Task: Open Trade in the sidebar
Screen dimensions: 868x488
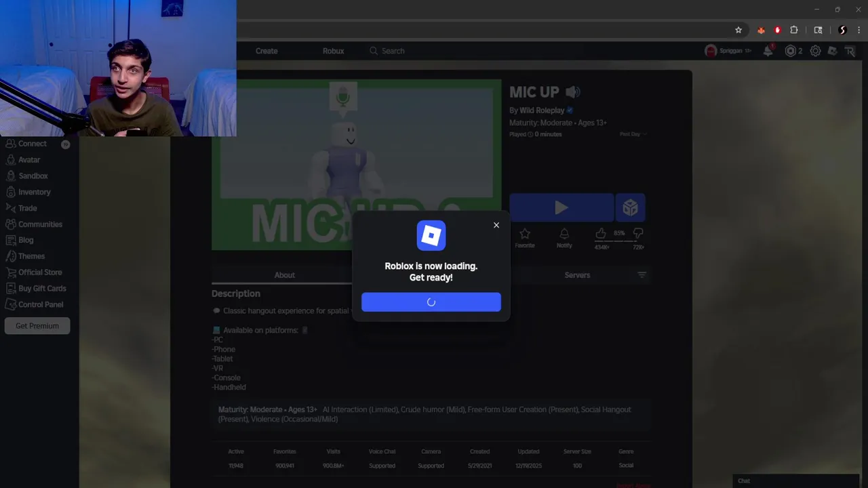Action: [27, 208]
